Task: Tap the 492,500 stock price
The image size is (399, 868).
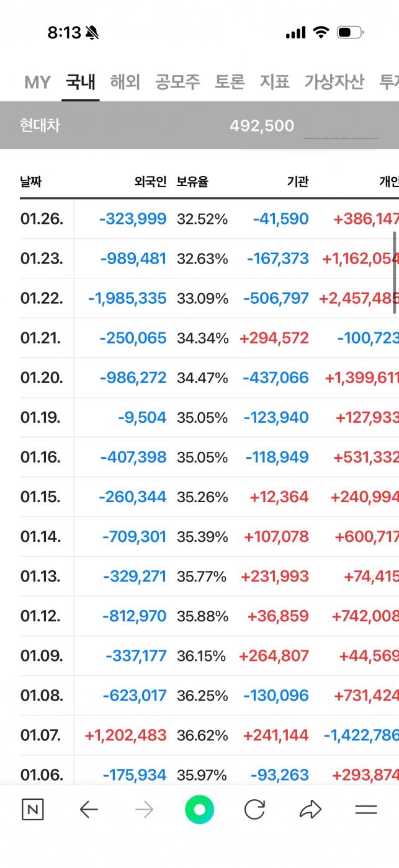Action: 261,126
